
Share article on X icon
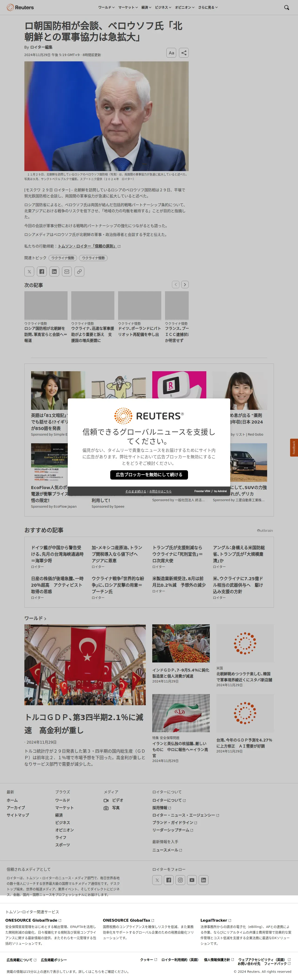[x=29, y=272]
